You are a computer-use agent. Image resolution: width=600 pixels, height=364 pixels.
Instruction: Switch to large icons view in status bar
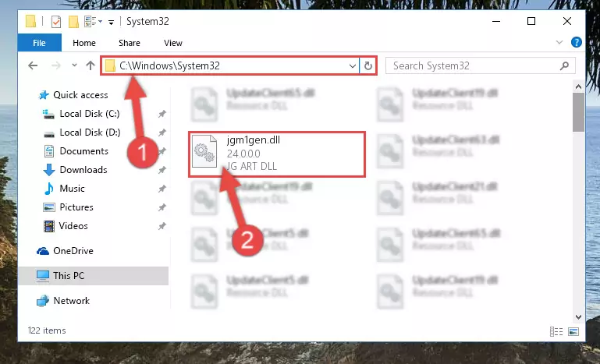click(573, 331)
